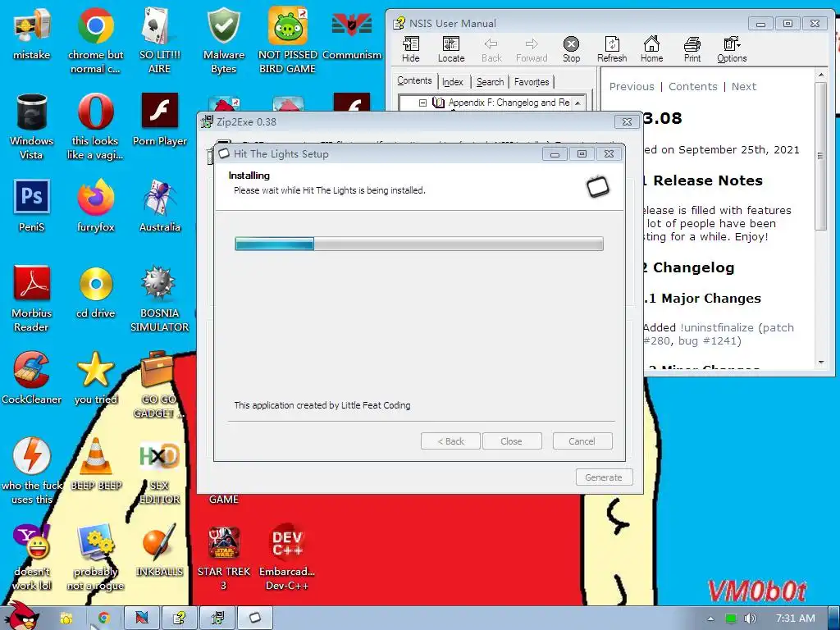Image resolution: width=840 pixels, height=630 pixels.
Task: Open the 'Malware Bytes' shield icon
Action: (223, 39)
